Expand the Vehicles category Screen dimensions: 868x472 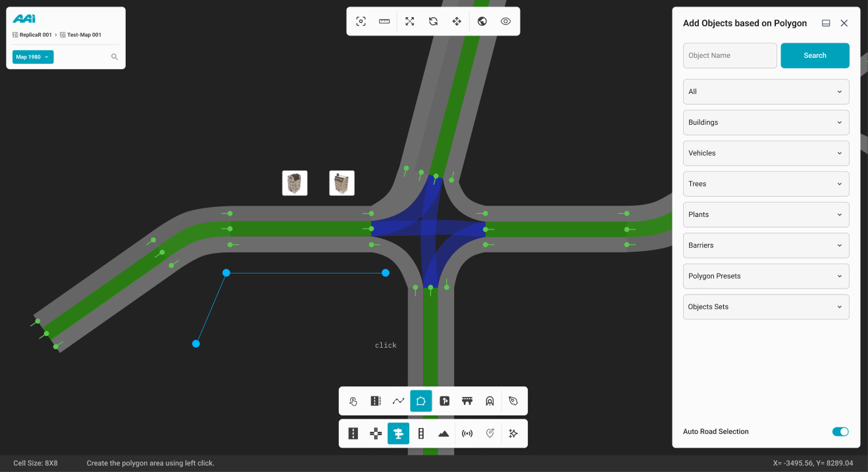[766, 153]
